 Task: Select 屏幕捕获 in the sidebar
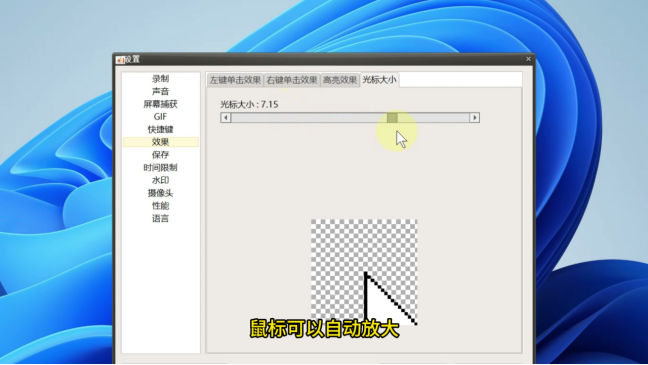click(160, 104)
